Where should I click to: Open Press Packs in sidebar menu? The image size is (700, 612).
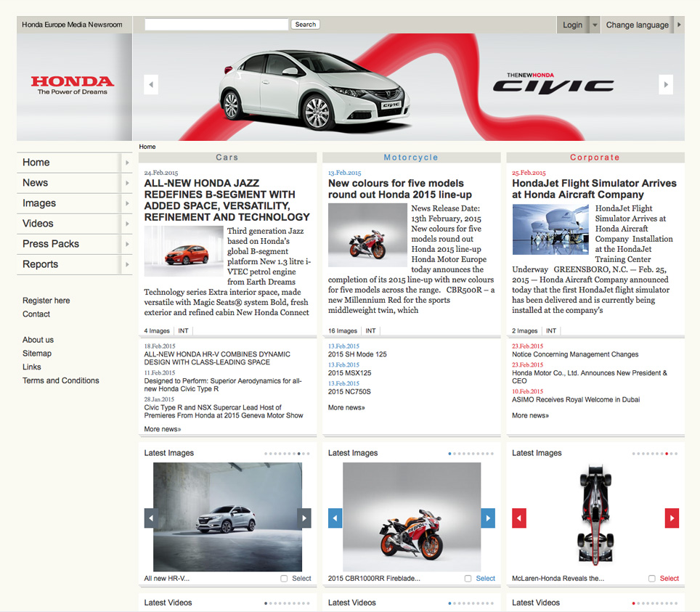51,244
